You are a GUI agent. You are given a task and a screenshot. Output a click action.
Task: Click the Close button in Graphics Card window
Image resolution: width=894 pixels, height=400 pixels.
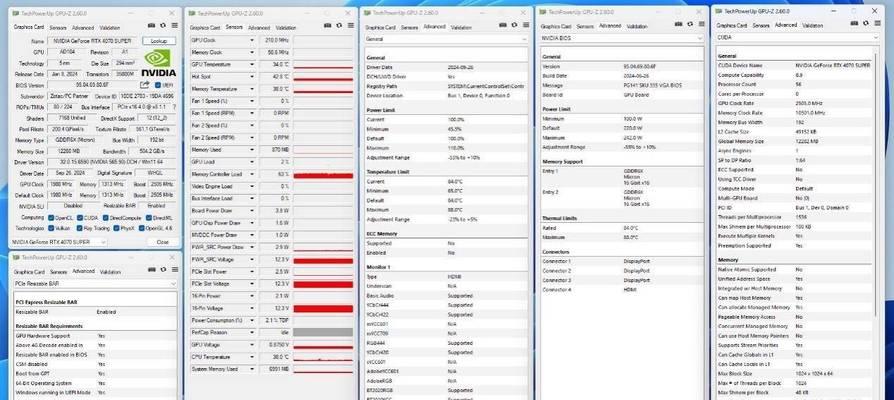tap(162, 242)
